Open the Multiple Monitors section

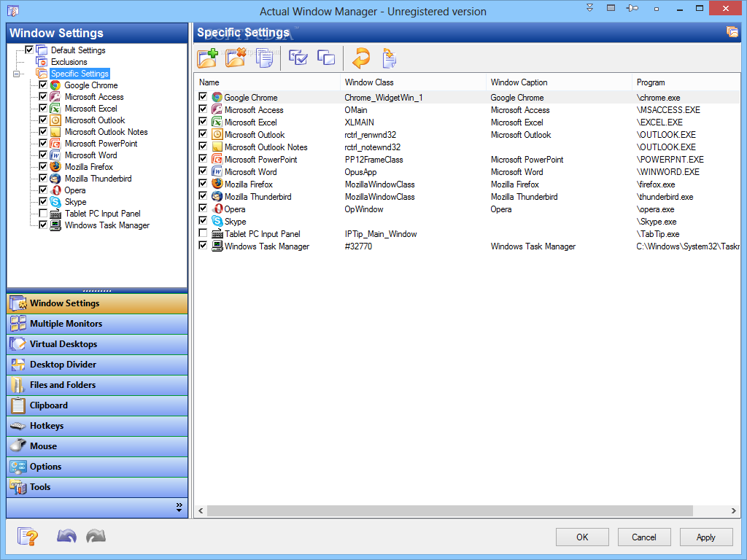(x=97, y=324)
